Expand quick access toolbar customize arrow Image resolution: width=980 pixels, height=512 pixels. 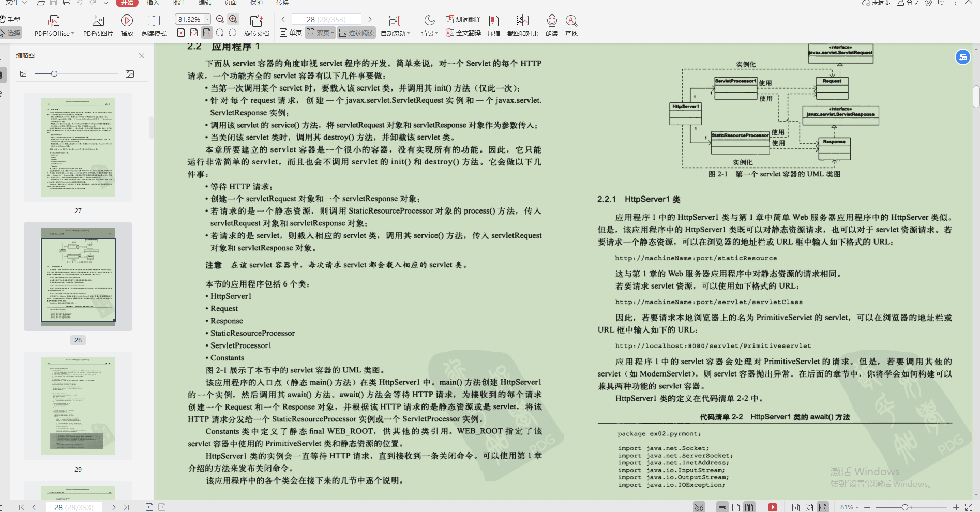[105, 3]
